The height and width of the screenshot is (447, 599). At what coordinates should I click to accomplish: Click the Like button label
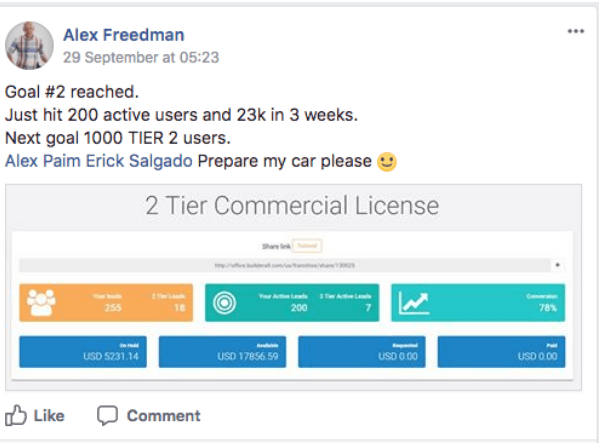pyautogui.click(x=49, y=416)
